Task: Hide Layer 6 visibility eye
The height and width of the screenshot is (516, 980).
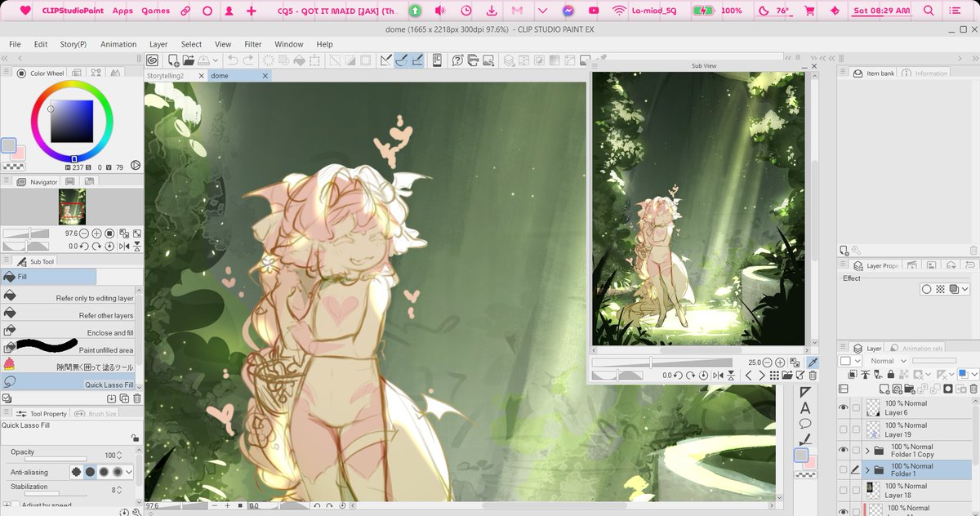Action: [x=844, y=407]
